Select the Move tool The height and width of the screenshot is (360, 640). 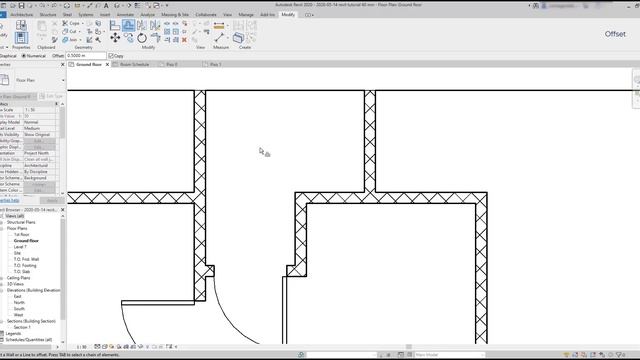click(x=115, y=38)
